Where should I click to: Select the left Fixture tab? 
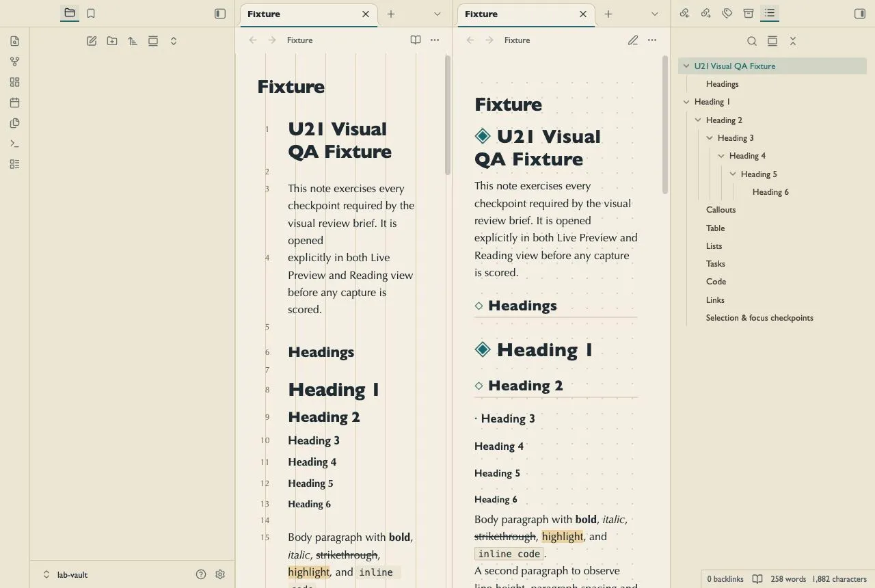click(308, 14)
